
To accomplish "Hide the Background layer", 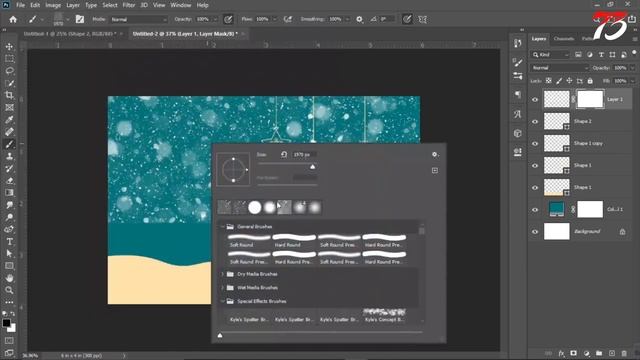I will pos(535,231).
